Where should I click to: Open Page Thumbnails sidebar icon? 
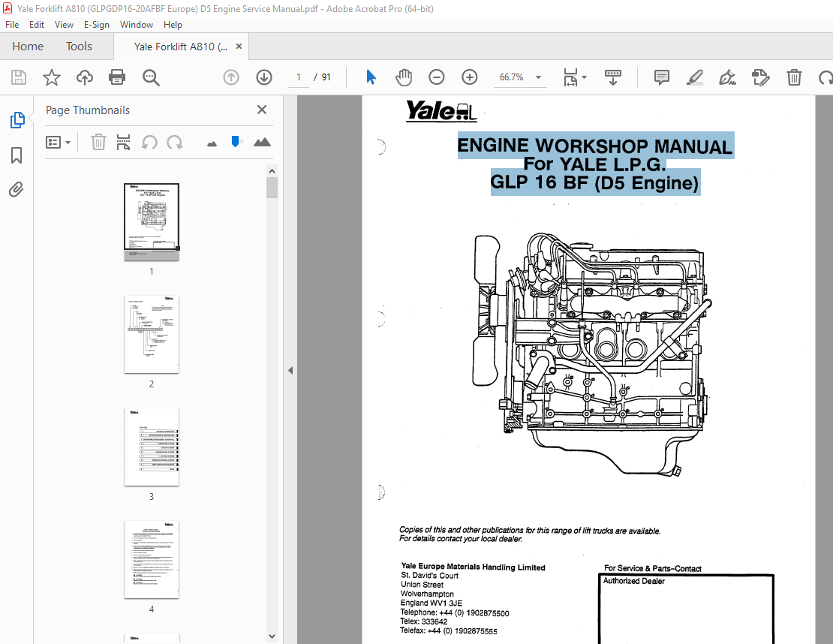click(17, 120)
